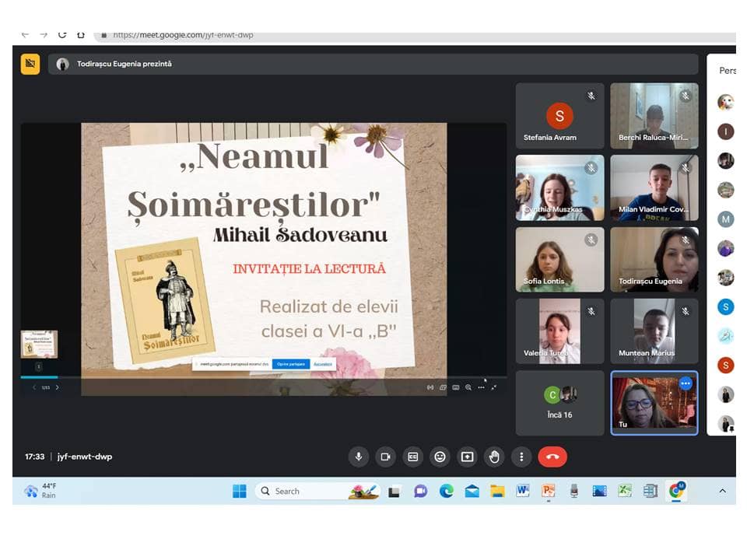Toggle closed captions button
Image resolution: width=747 pixels, height=560 pixels.
click(413, 457)
